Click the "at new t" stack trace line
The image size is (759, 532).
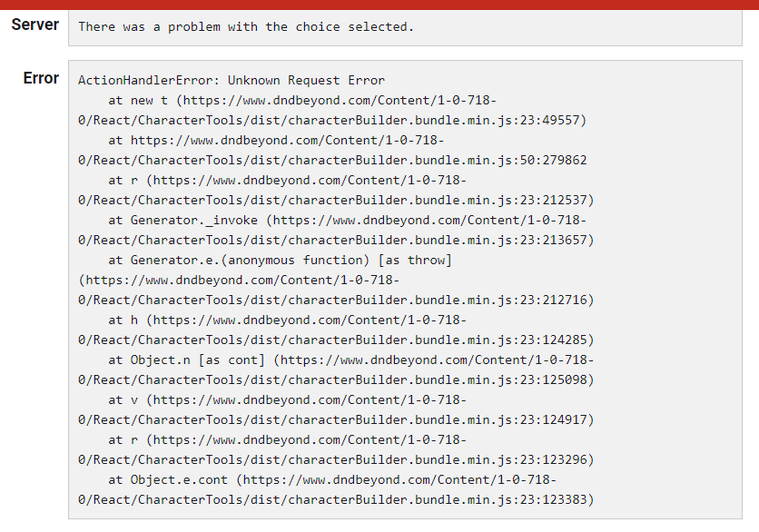tap(302, 100)
